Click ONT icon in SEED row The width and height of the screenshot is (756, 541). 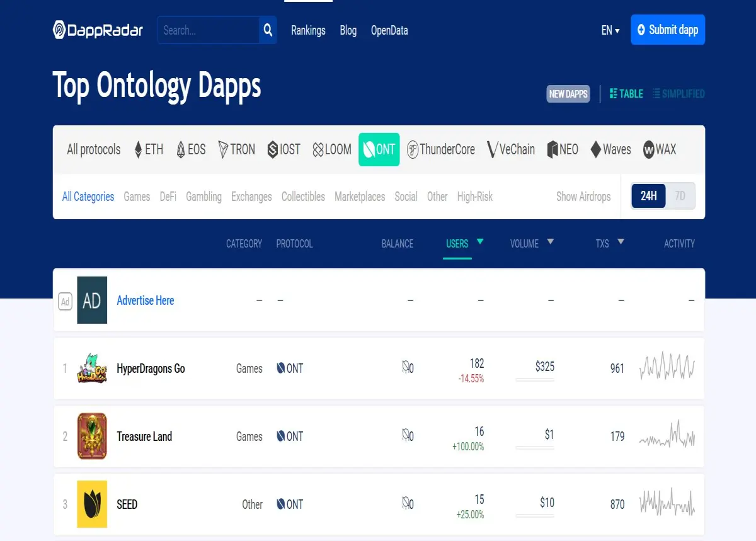280,504
